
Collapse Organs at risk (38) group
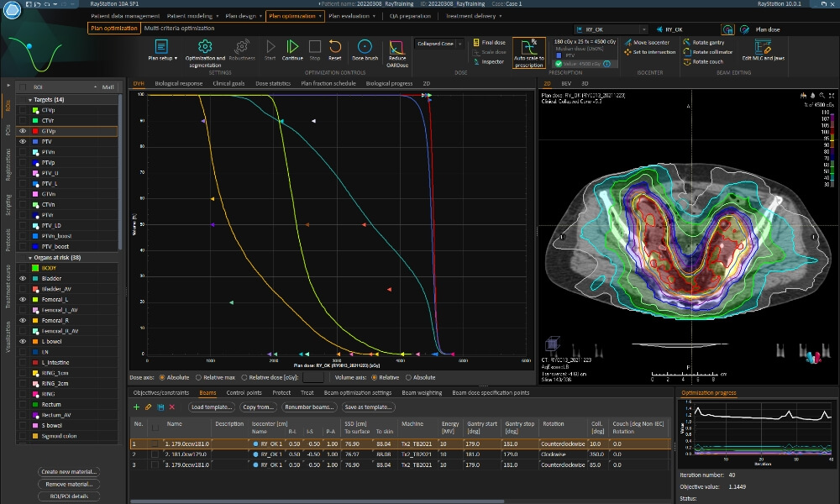(30, 258)
